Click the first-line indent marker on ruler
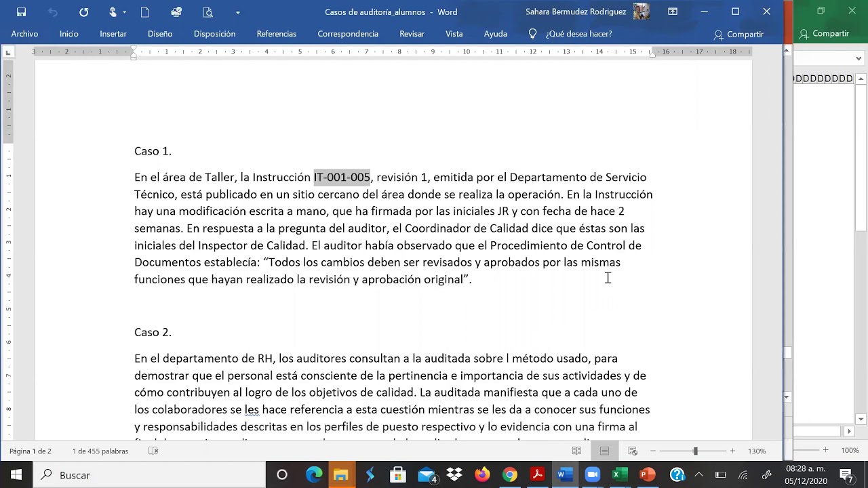Viewport: 868px width, 488px height. tap(134, 49)
